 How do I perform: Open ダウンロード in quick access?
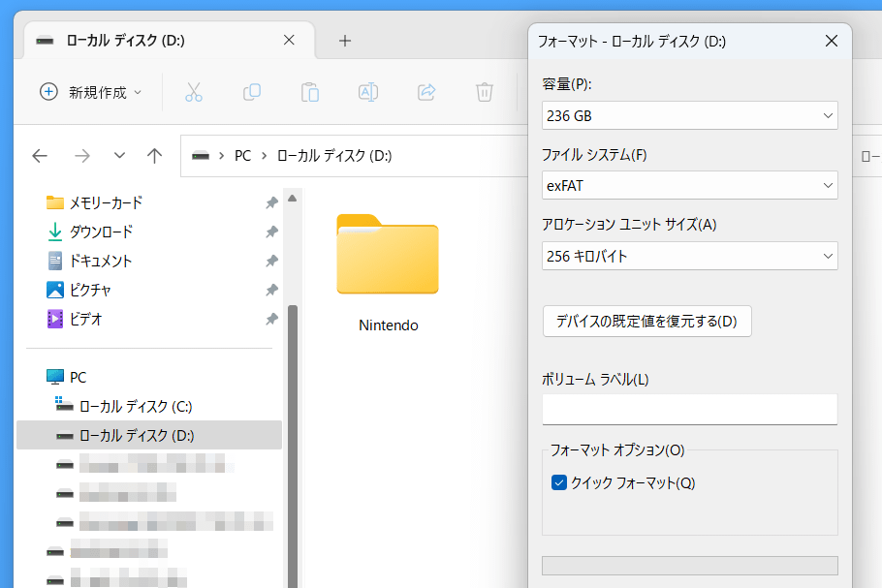point(101,232)
